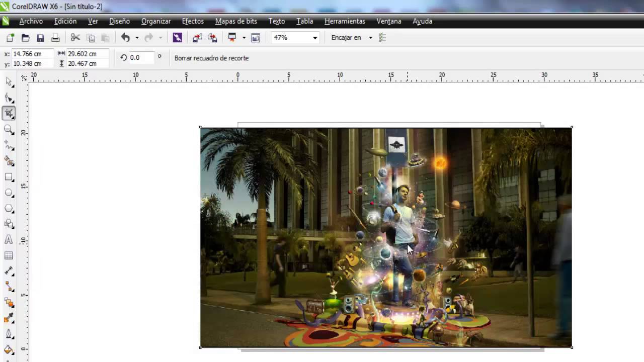Screen dimensions: 644x362
Task: Open the Ventana menu
Action: click(389, 21)
